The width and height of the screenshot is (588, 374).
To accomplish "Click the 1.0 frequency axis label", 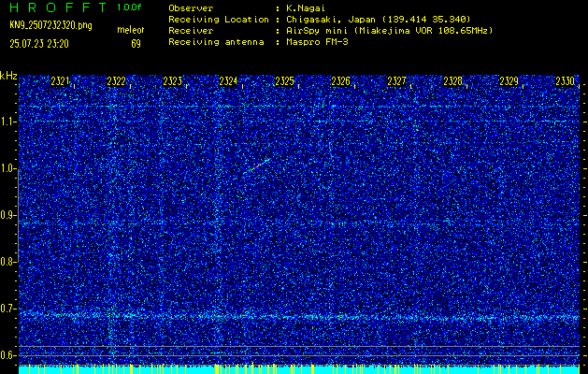I will [x=7, y=168].
